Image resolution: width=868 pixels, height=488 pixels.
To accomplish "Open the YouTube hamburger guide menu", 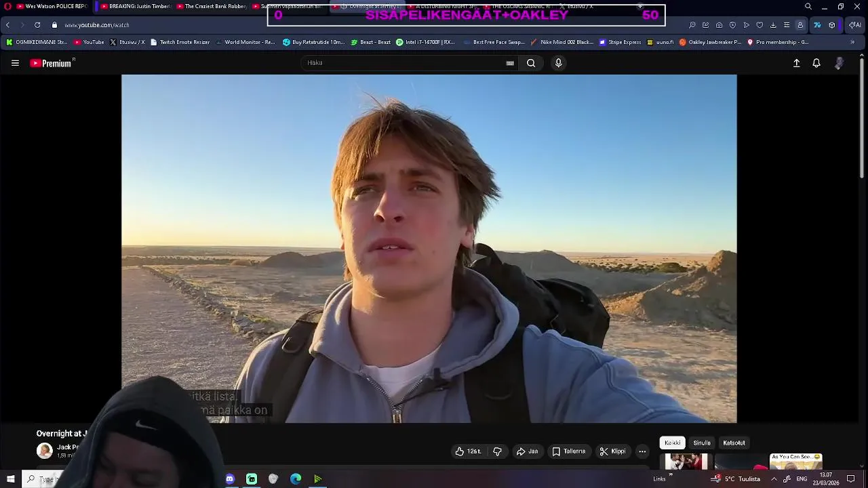I will click(15, 63).
